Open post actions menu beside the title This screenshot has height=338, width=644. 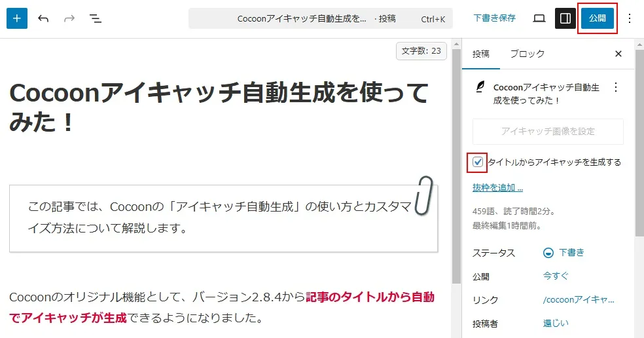(615, 88)
